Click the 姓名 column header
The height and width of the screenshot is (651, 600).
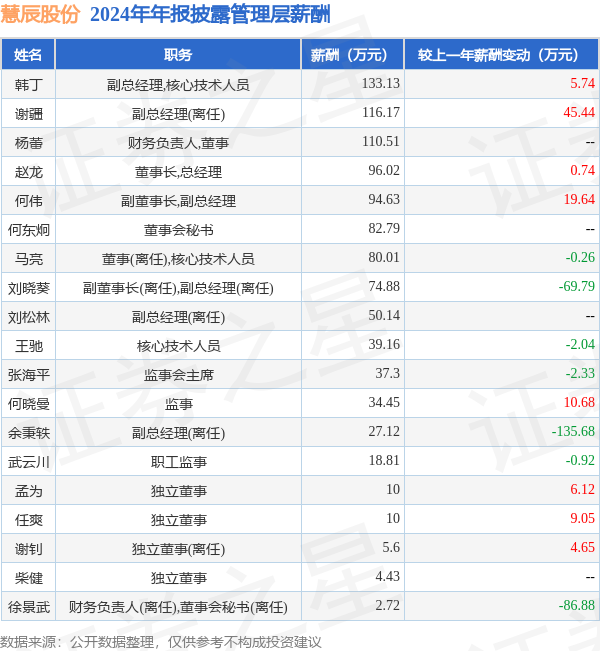coord(28,54)
